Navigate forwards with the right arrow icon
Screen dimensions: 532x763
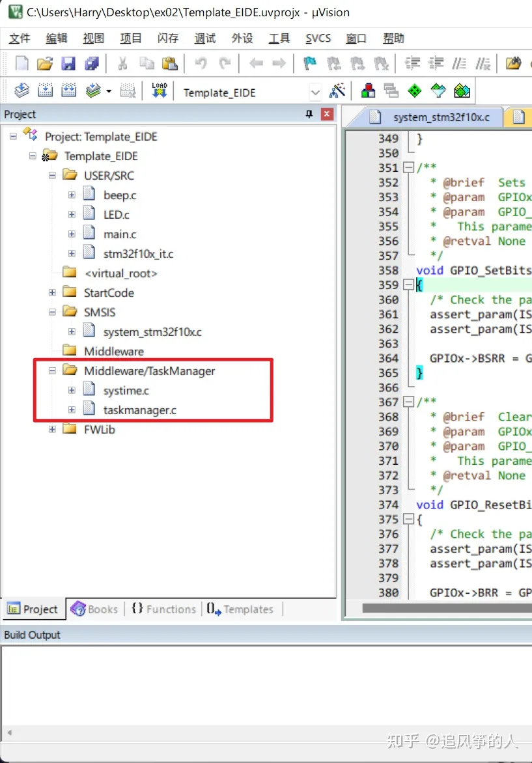click(279, 63)
